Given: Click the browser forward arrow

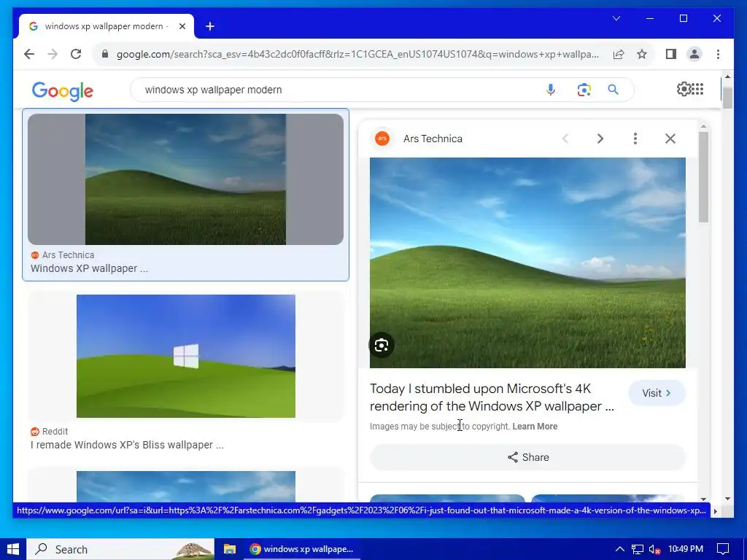Looking at the screenshot, I should 53,54.
